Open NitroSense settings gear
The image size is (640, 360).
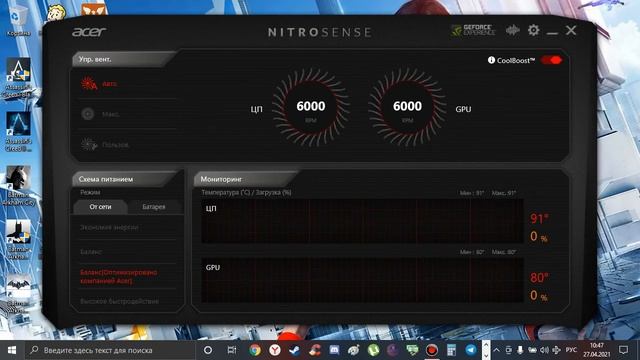(x=533, y=30)
